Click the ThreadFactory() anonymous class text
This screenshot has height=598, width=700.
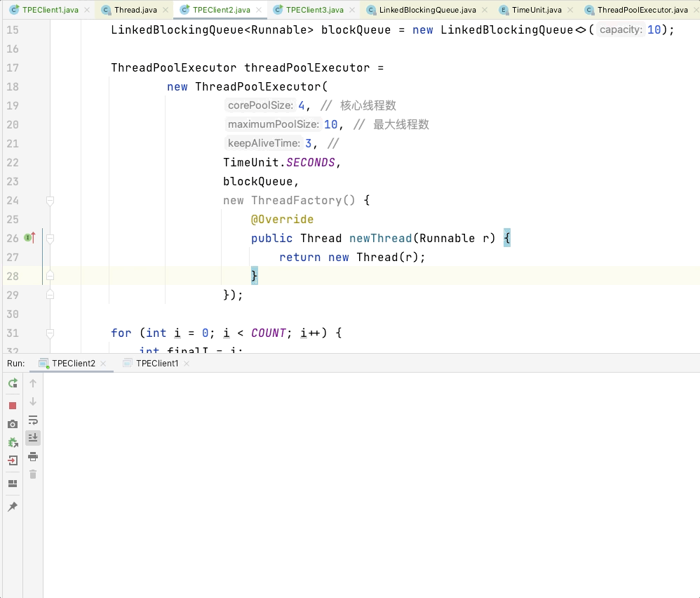303,200
